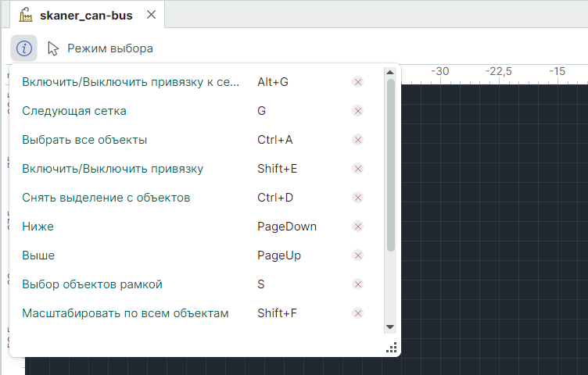Click the scroll down arrow in list
The image size is (588, 375).
click(390, 327)
